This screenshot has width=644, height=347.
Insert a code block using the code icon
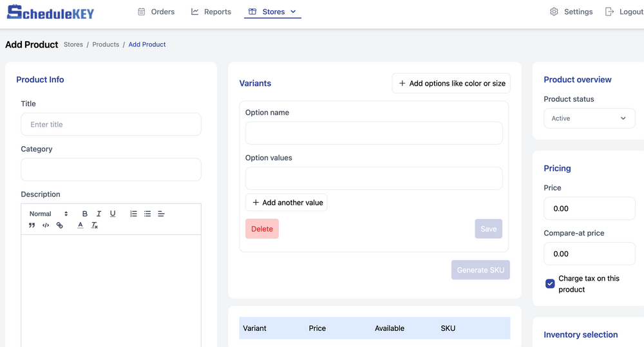point(46,225)
